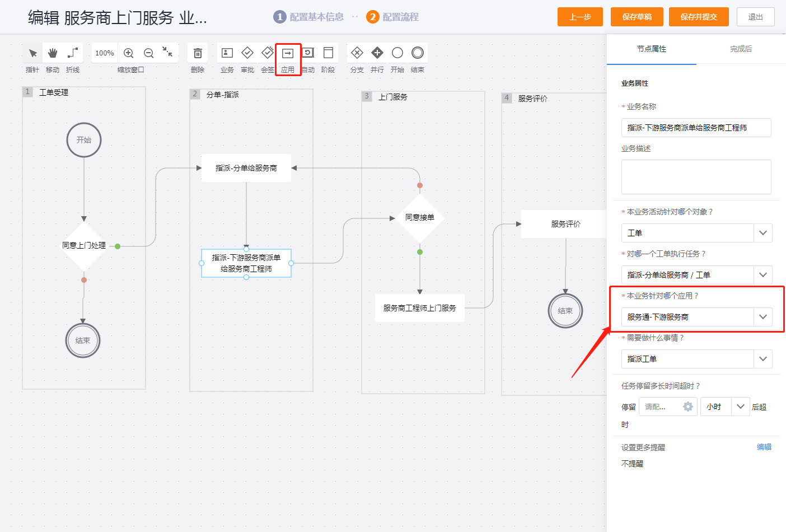This screenshot has height=532, width=786.
Task: Select the 同意接单 decision node
Action: pos(420,217)
